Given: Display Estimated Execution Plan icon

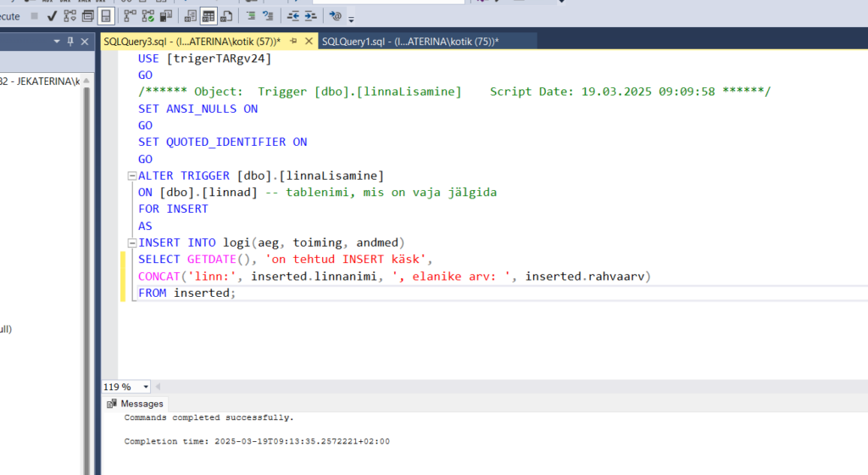Looking at the screenshot, I should pos(70,16).
